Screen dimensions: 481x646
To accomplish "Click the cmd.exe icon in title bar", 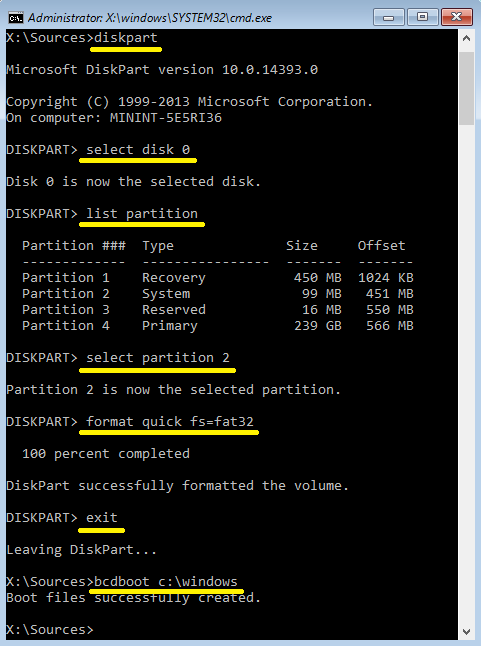I will click(16, 18).
